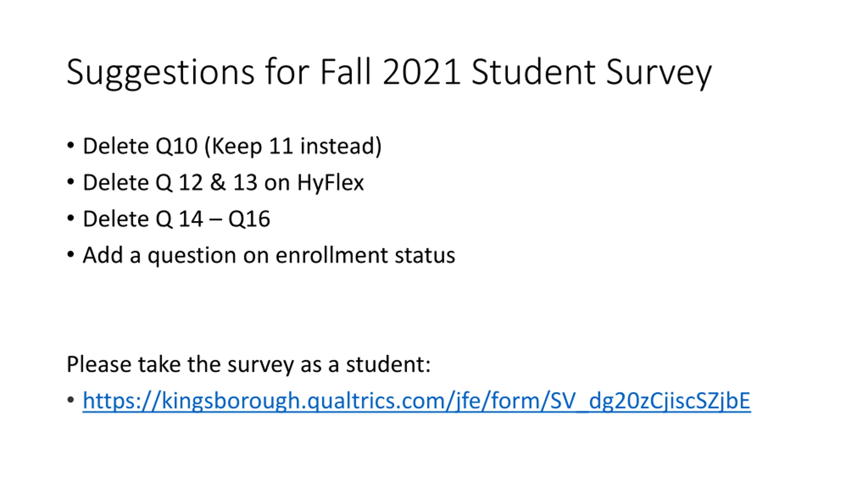The image size is (868, 488).
Task: Click the bullet dot before the survey link
Action: click(71, 400)
